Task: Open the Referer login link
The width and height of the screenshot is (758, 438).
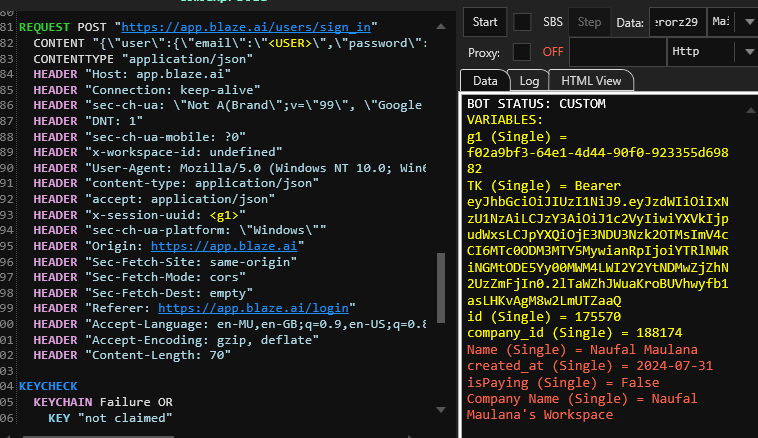Action: point(253,308)
